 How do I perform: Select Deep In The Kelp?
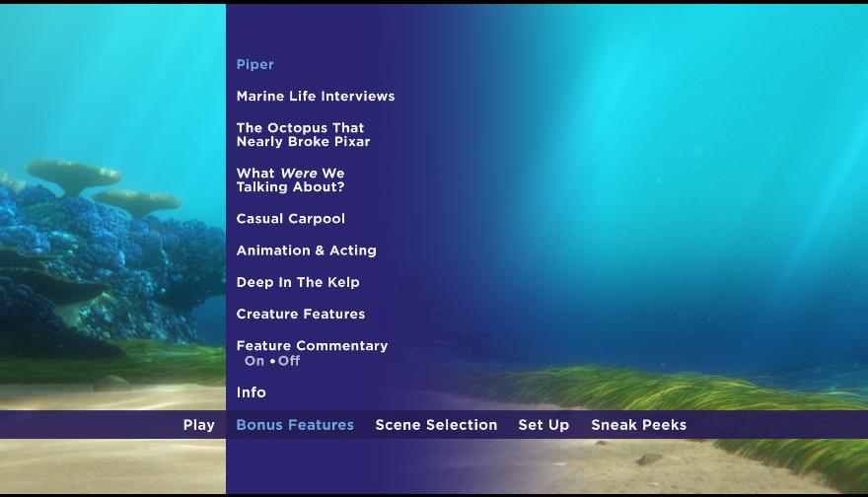click(x=298, y=282)
